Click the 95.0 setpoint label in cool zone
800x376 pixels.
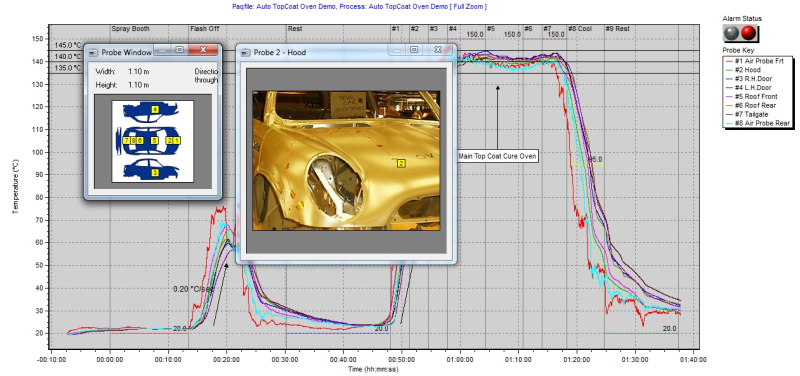594,159
